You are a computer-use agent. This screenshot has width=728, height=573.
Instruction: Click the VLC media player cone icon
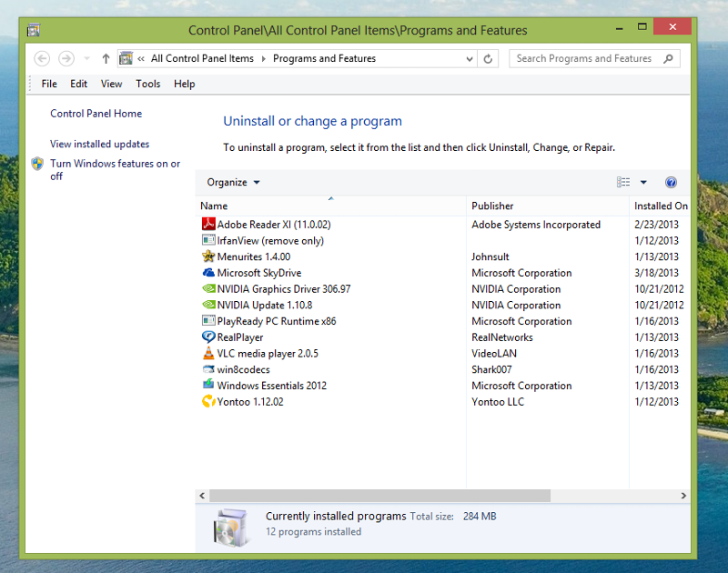[x=208, y=353]
